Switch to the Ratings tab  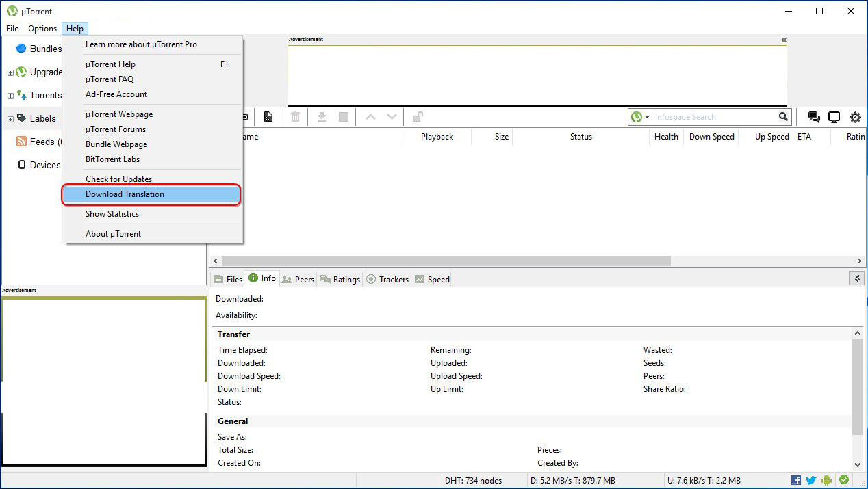click(x=340, y=279)
